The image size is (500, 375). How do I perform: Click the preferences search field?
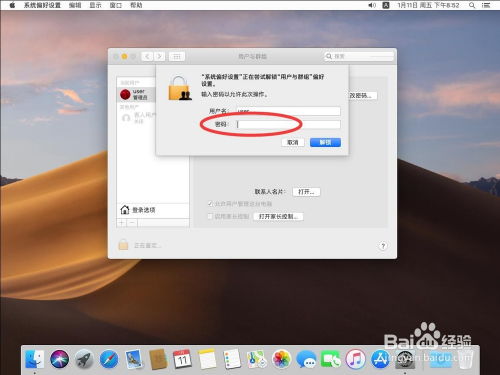click(359, 56)
